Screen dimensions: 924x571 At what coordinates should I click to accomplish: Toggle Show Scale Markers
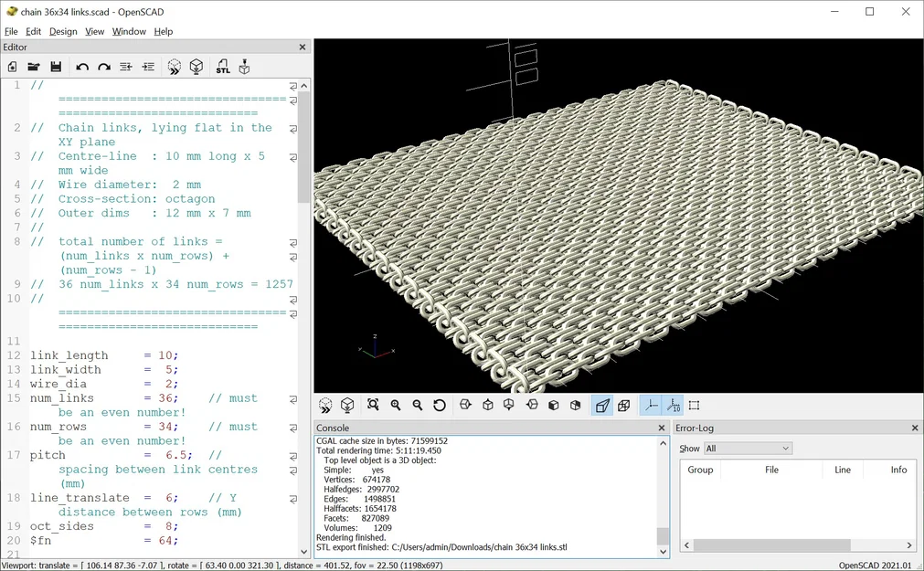point(673,405)
